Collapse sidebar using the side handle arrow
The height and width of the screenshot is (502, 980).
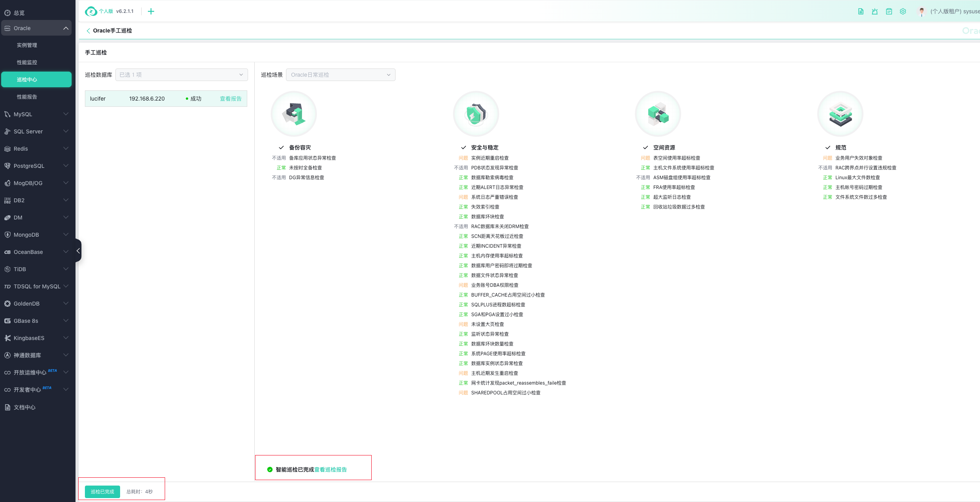point(78,250)
